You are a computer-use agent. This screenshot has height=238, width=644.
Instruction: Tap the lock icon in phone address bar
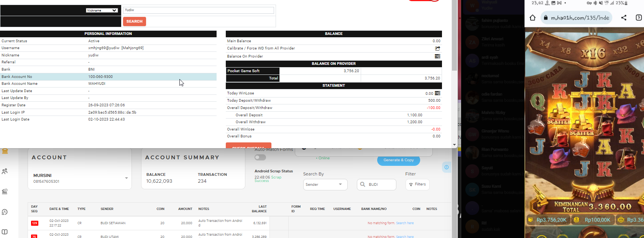coord(546,18)
